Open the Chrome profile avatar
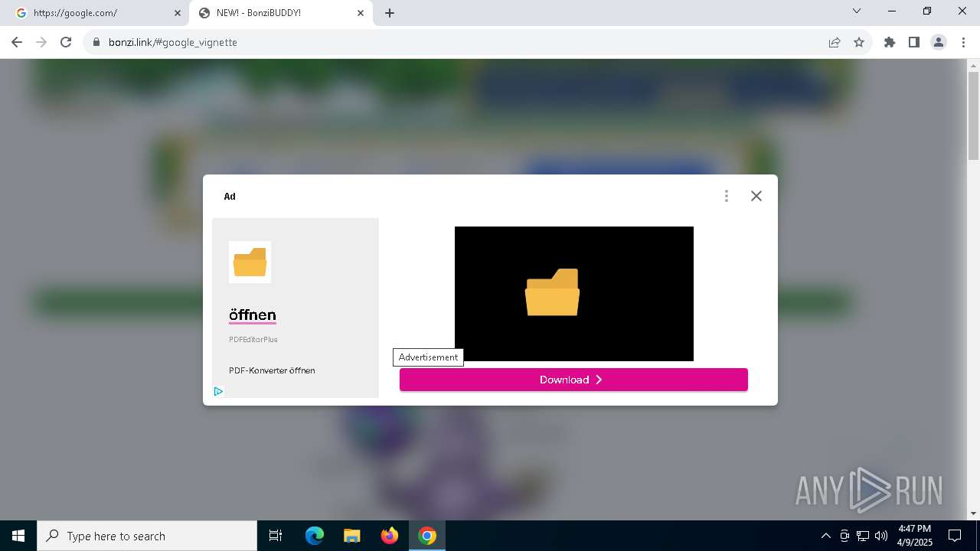 click(939, 42)
